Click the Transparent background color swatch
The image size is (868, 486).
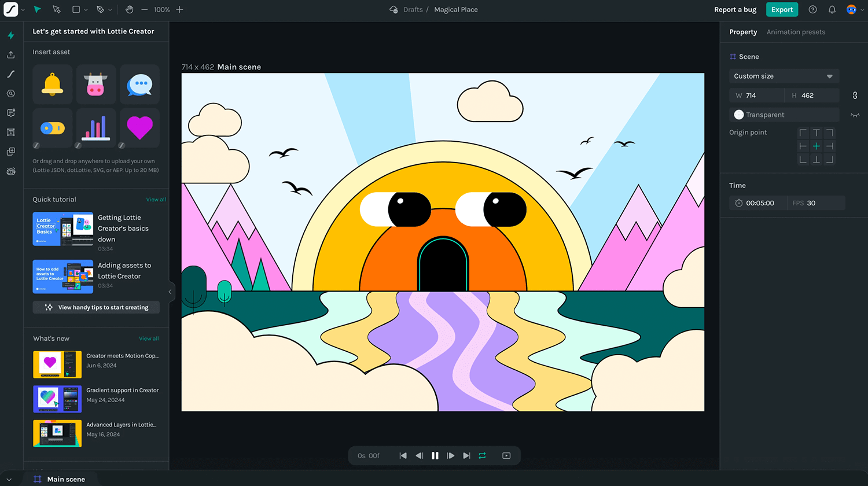(x=739, y=115)
